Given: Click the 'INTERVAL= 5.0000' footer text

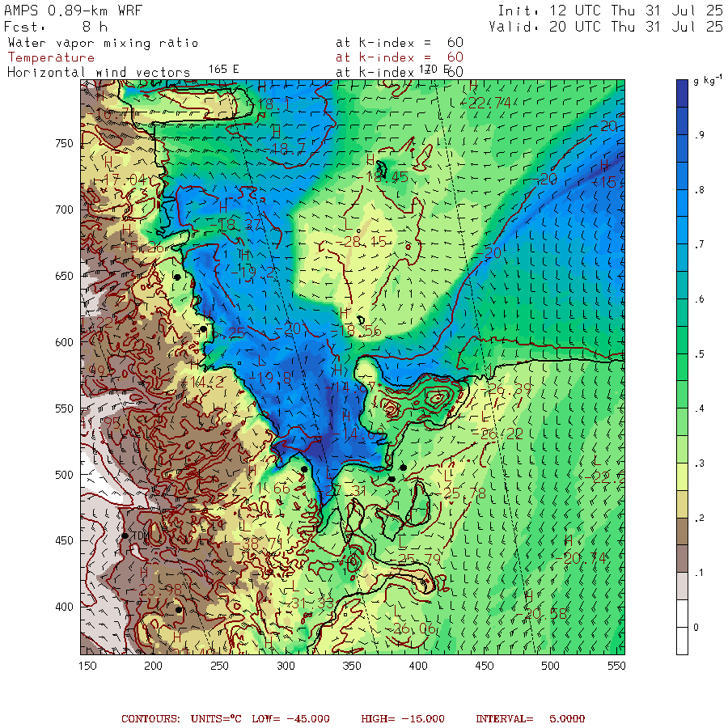Looking at the screenshot, I should pos(530,719).
